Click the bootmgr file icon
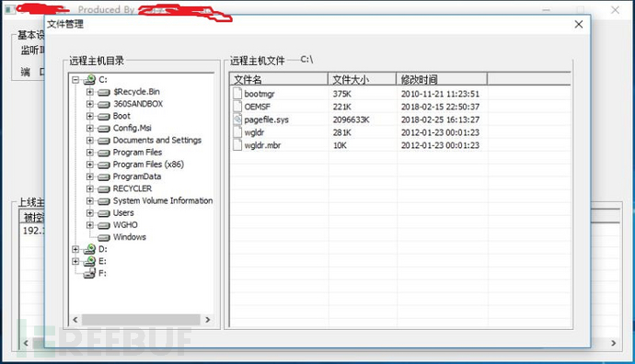 click(x=237, y=94)
